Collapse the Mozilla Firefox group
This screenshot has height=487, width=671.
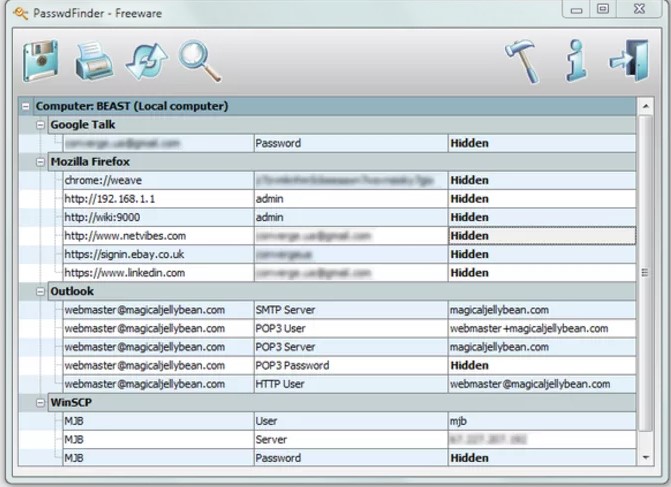pos(40,162)
